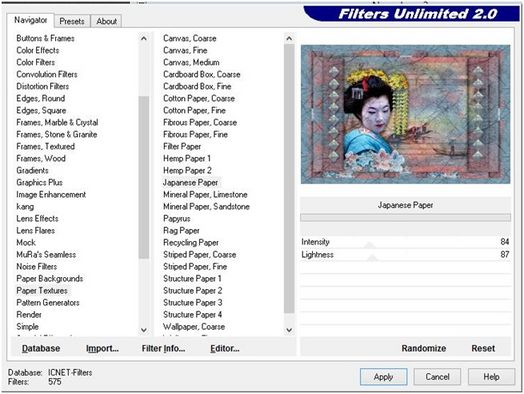Screen dimensions: 524x394
Task: Click category list scroll down arrow
Action: [x=144, y=330]
